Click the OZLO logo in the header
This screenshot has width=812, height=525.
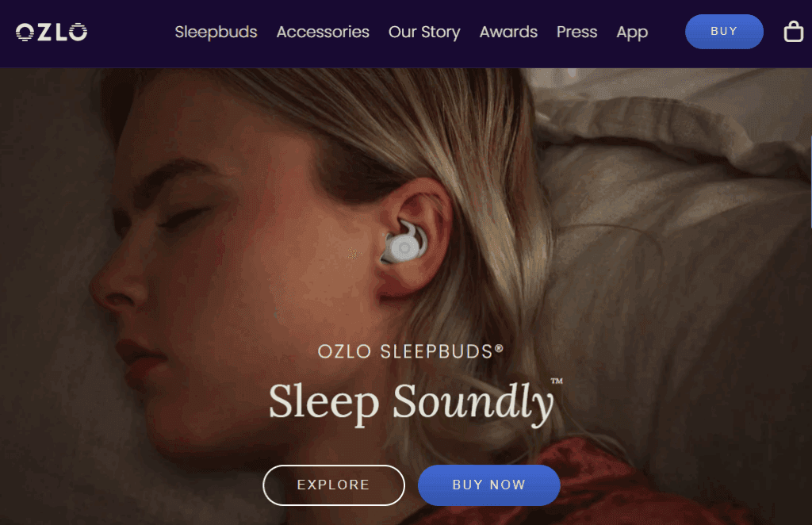(x=52, y=32)
